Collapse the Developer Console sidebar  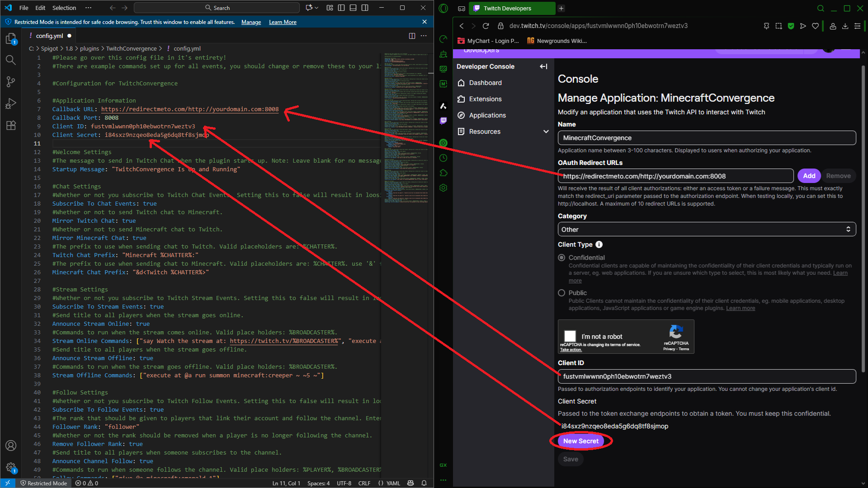543,66
